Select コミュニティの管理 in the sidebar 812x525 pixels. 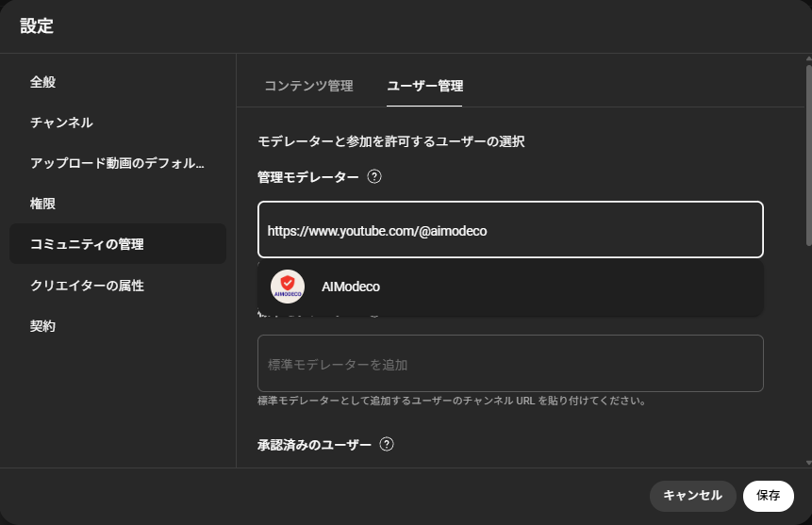coord(87,244)
